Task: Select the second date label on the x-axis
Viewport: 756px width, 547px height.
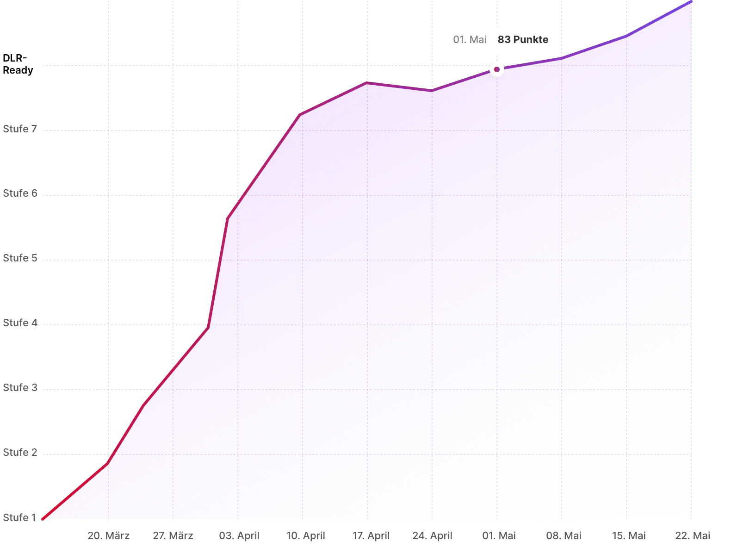Action: coord(174,536)
